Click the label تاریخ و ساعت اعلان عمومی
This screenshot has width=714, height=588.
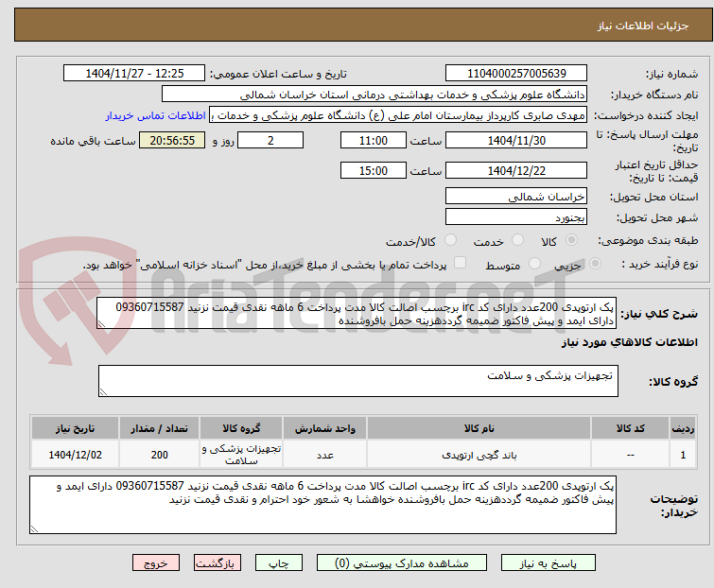coord(278,74)
